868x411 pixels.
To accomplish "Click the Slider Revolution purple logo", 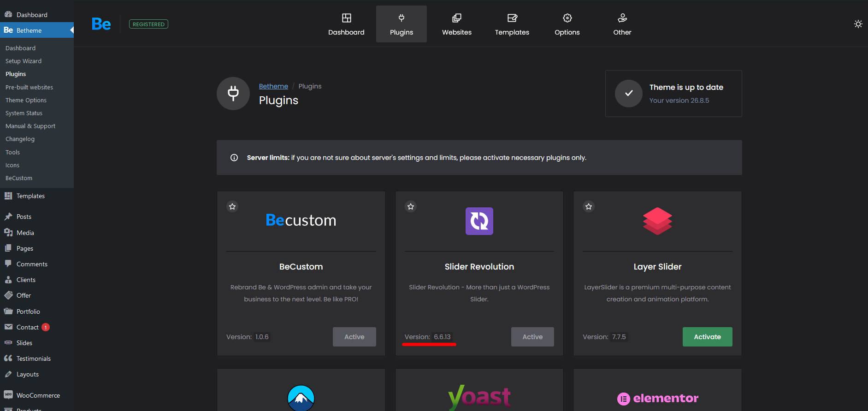I will [479, 221].
